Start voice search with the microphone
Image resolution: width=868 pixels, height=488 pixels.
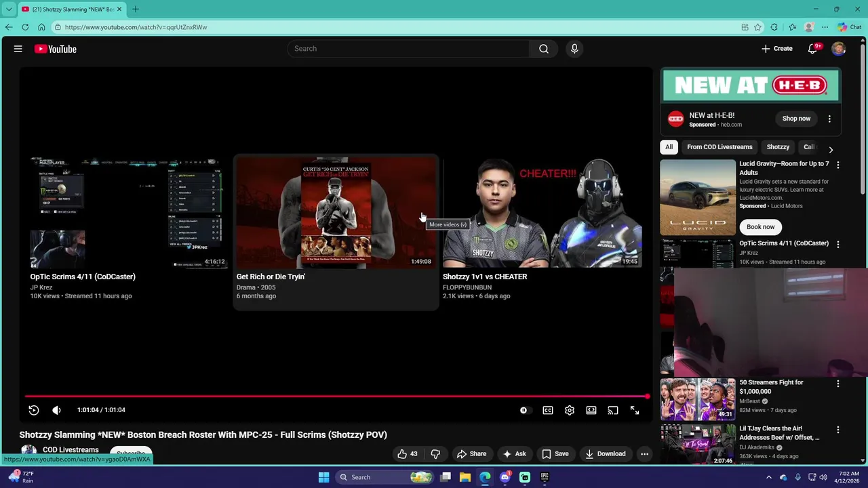(x=574, y=49)
